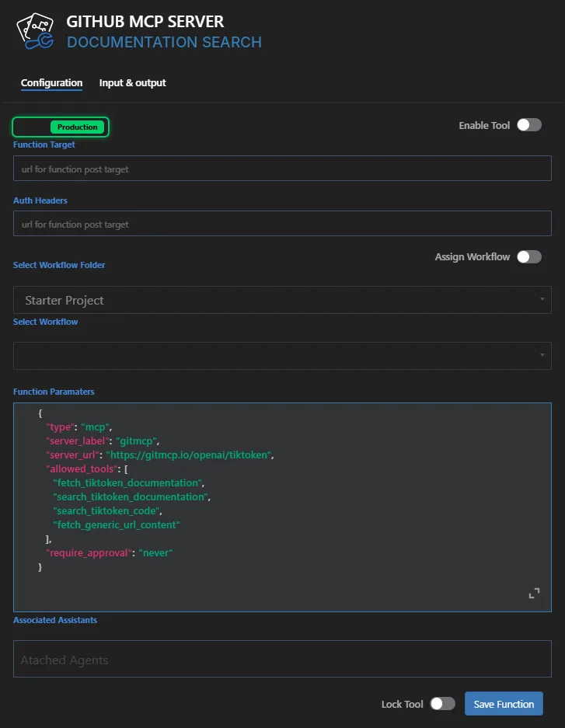Switch to the Configuration tab

pyautogui.click(x=51, y=82)
